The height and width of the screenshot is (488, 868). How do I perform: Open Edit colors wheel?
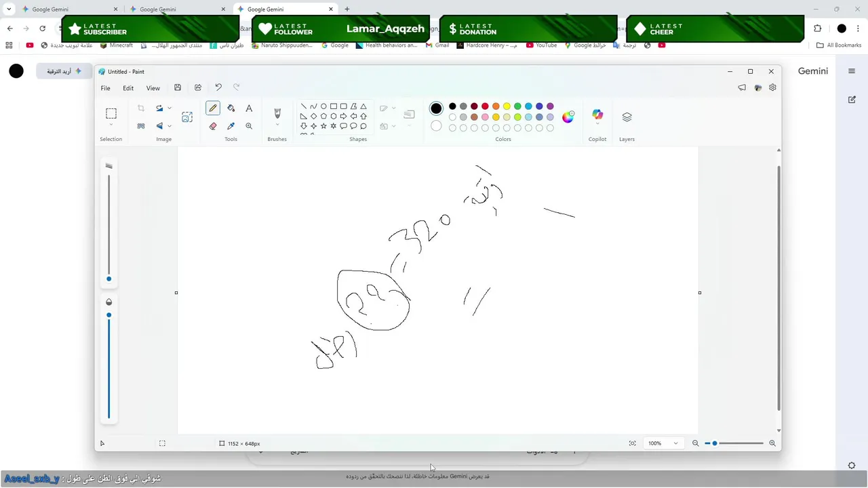tap(568, 117)
